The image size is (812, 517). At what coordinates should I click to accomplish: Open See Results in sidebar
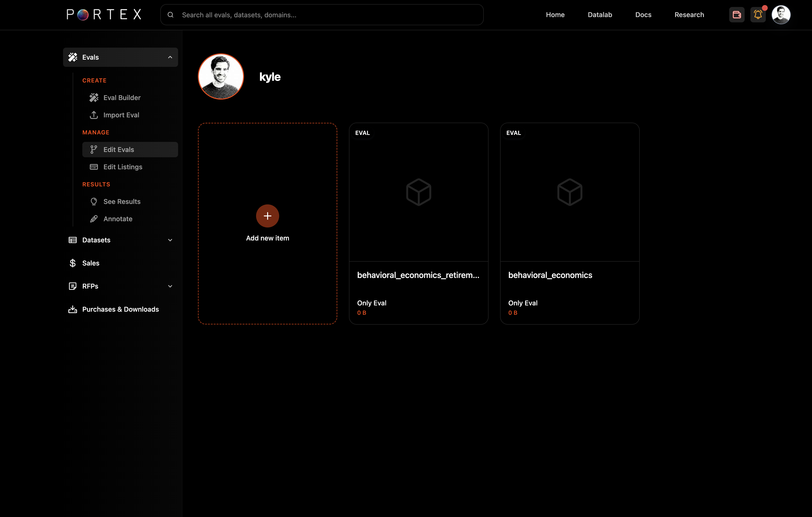(122, 202)
